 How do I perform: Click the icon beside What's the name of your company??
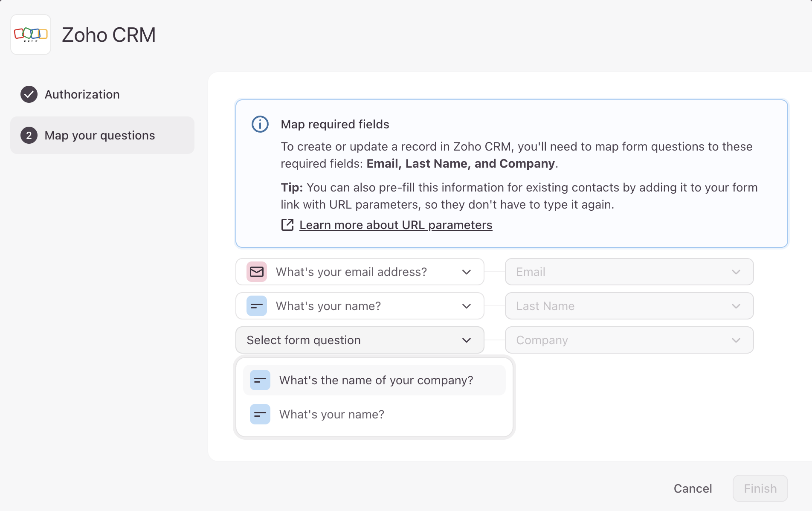click(260, 380)
